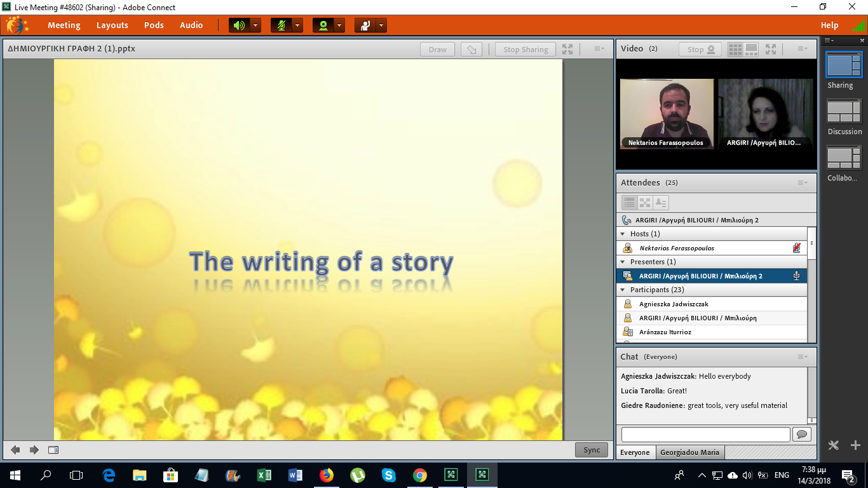This screenshot has height=488, width=868.
Task: Select participant Agnieszka Jadwiszczak
Action: [712, 304]
